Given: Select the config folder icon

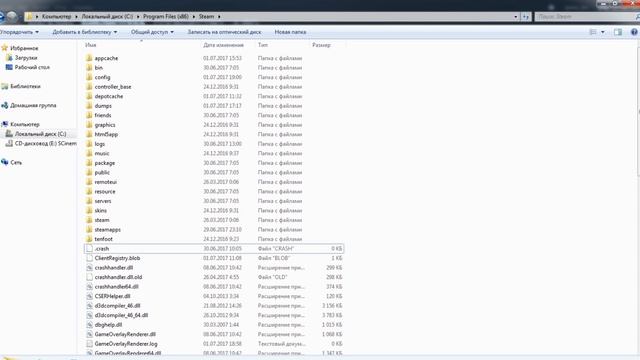Looking at the screenshot, I should coord(89,77).
